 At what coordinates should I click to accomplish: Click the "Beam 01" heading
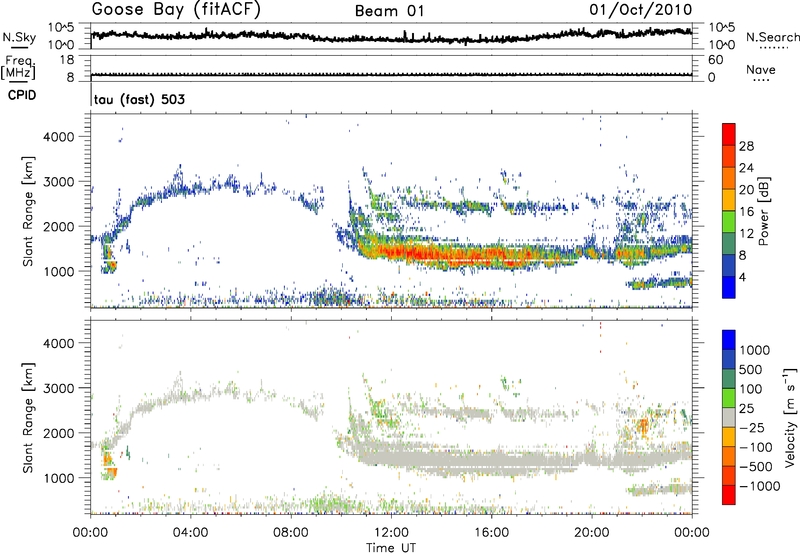tap(390, 11)
